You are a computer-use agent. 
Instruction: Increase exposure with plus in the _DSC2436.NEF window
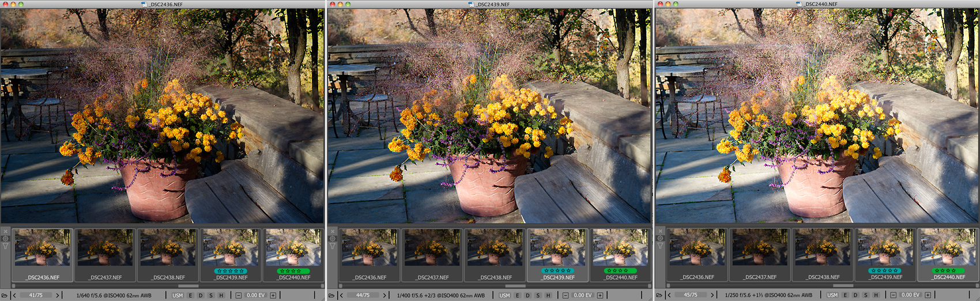tap(273, 295)
